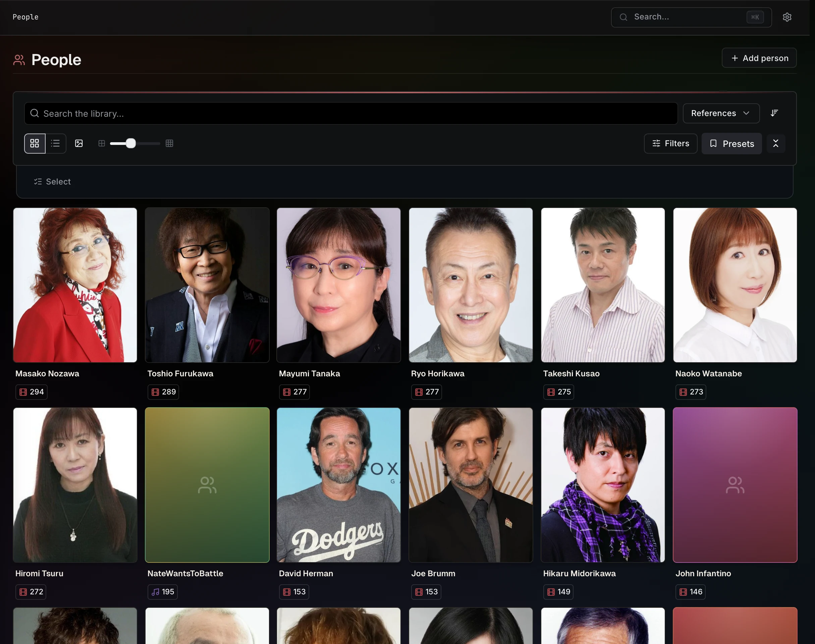Adjust the card size slider
The image size is (815, 644).
130,143
